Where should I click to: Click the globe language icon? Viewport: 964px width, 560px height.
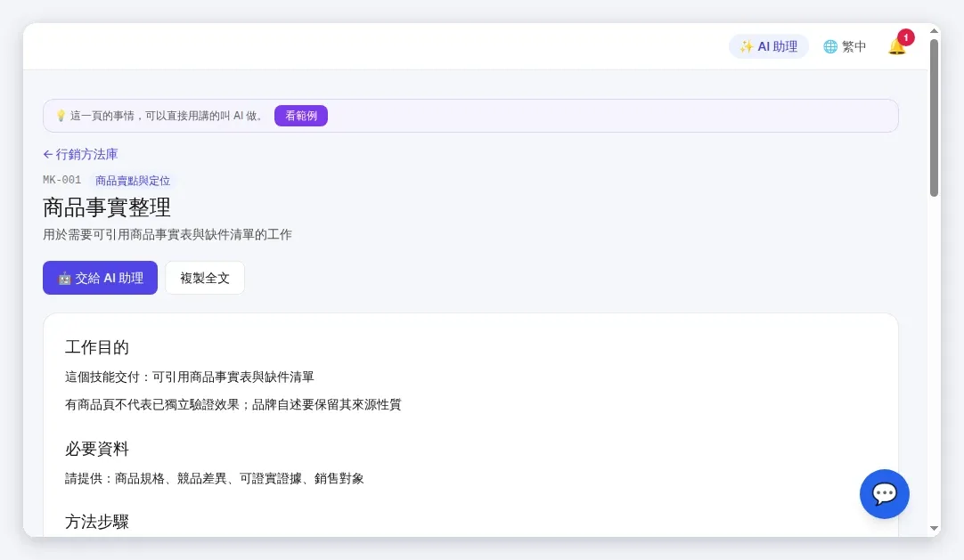click(830, 46)
